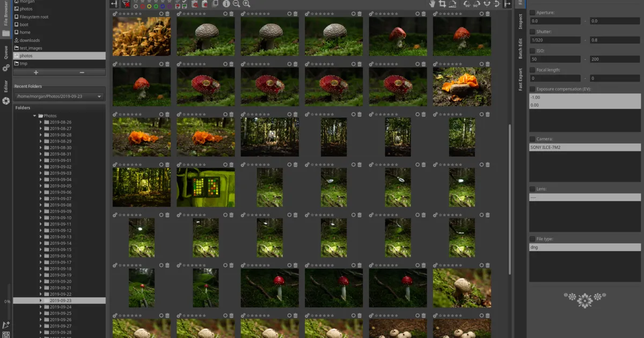The width and height of the screenshot is (644, 338).
Task: Enable the Camera filter checkbox
Action: point(532,139)
